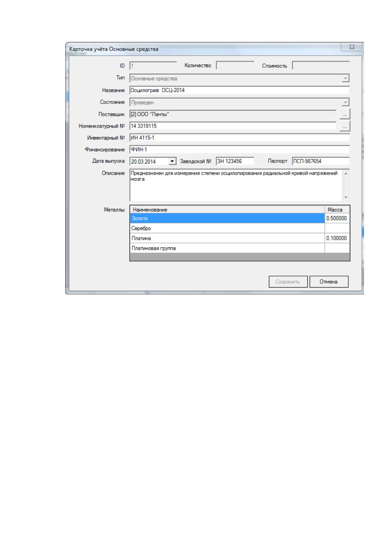Click the Масса column header
Screen dimensions: 392x554
coord(337,210)
